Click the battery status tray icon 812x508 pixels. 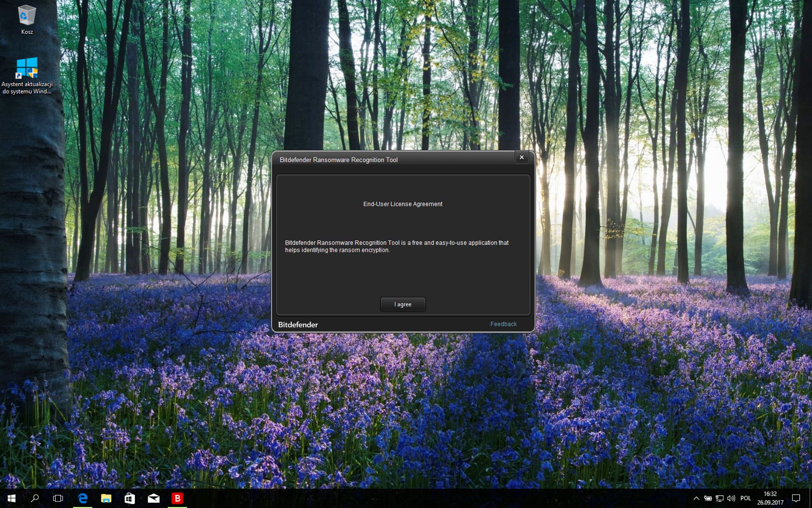click(708, 498)
